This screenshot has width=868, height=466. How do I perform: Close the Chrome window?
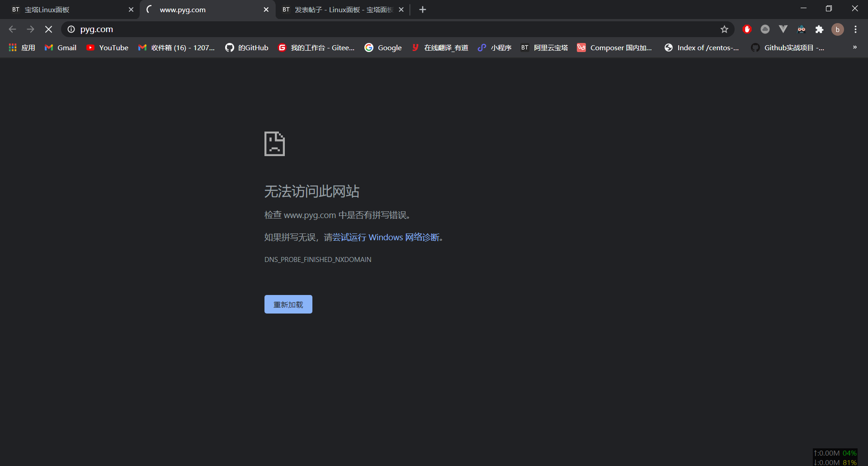click(x=855, y=9)
